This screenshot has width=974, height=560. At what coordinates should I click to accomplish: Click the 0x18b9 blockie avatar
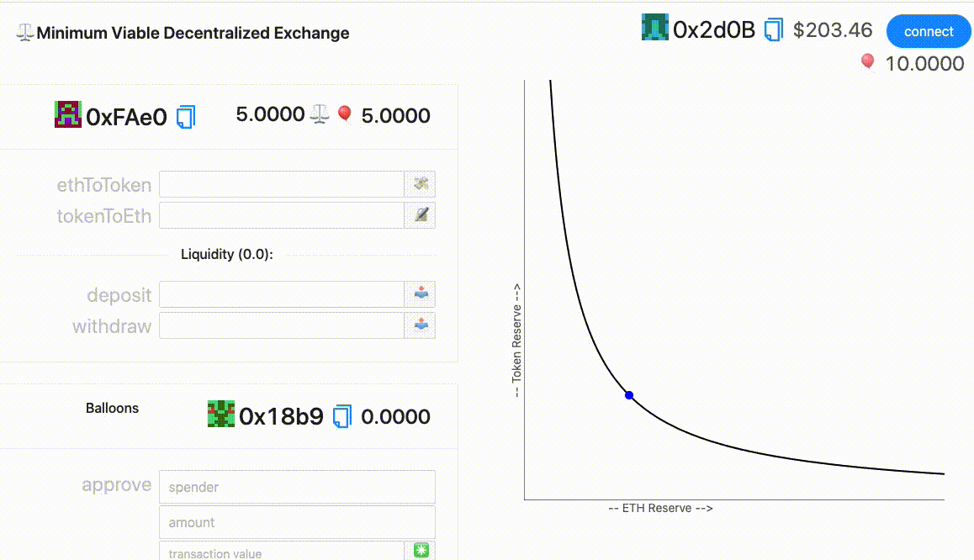point(220,414)
